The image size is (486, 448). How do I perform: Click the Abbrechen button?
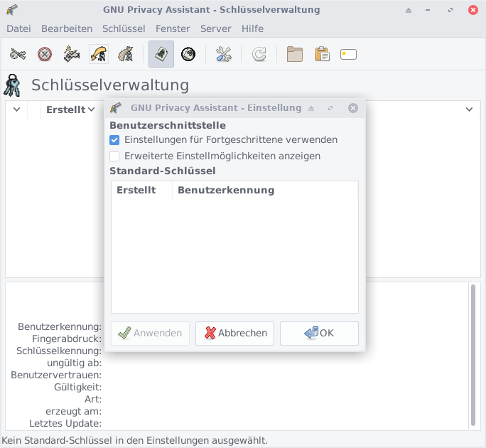click(x=234, y=333)
